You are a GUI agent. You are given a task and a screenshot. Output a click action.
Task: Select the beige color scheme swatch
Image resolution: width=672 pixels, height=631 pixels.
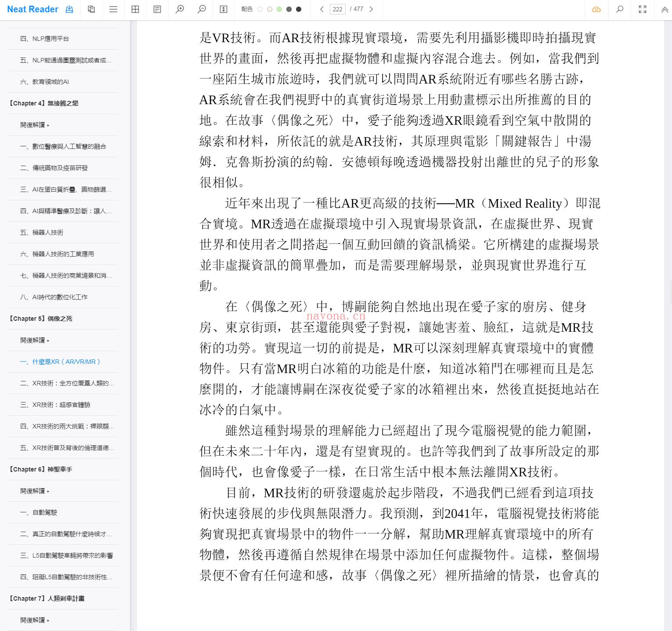coord(270,9)
